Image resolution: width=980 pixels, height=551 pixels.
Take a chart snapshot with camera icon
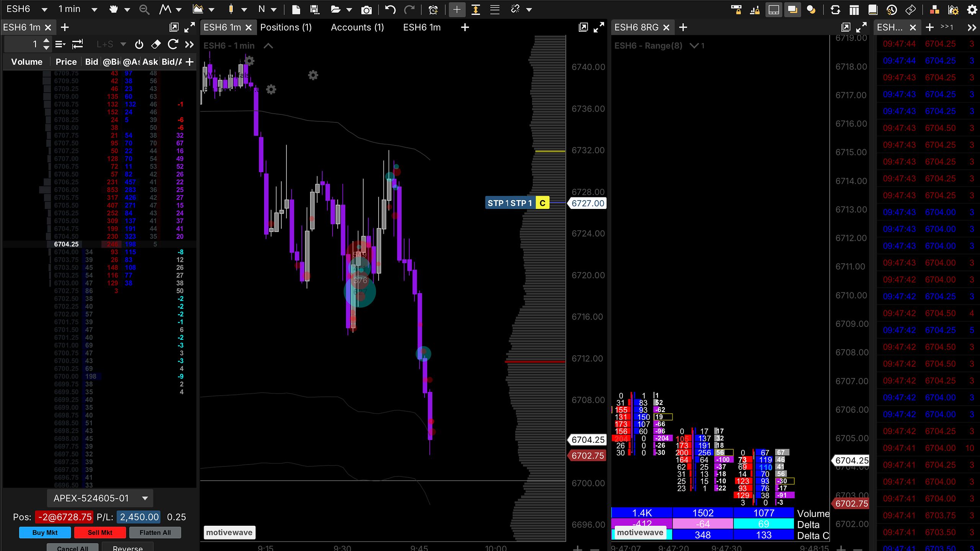point(366,10)
